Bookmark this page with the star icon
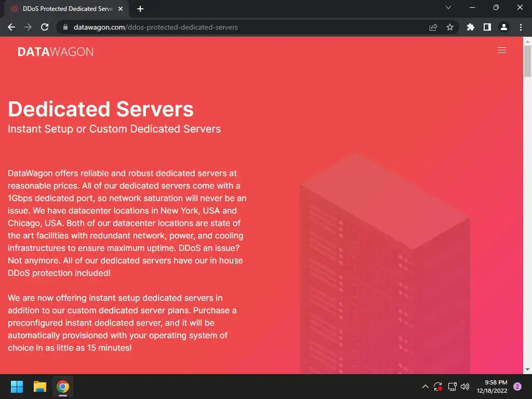 (450, 27)
